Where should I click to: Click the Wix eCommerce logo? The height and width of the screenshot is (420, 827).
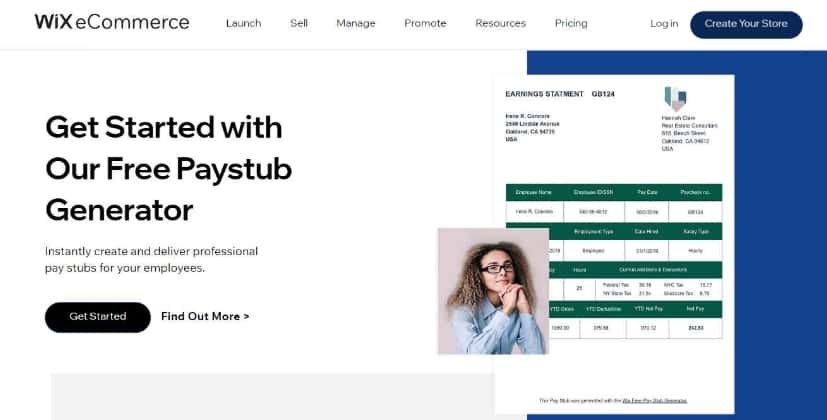pos(112,22)
